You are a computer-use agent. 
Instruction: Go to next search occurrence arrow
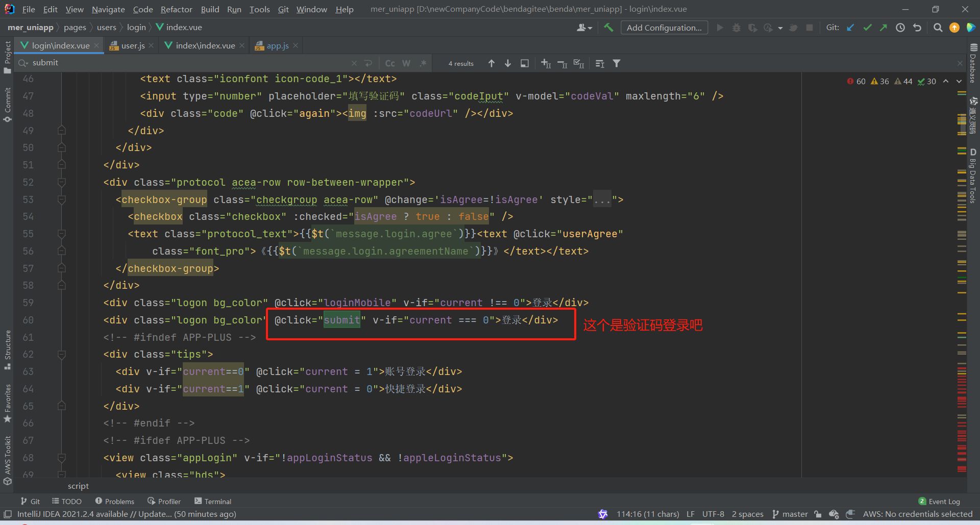click(x=508, y=63)
